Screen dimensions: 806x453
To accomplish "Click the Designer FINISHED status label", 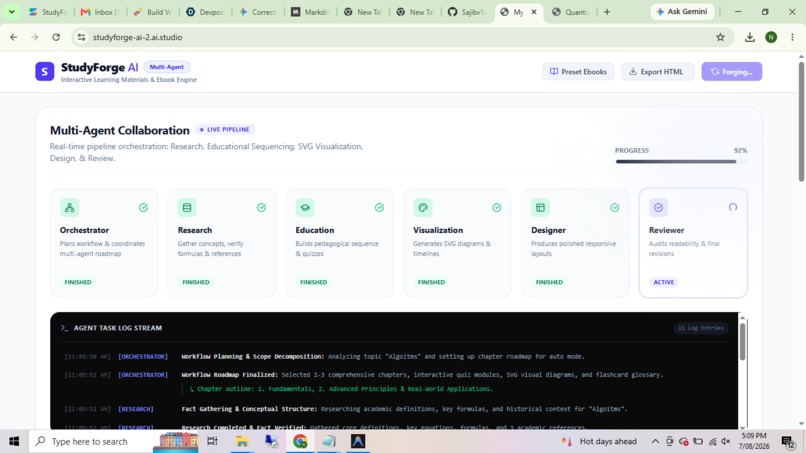I will (x=549, y=282).
